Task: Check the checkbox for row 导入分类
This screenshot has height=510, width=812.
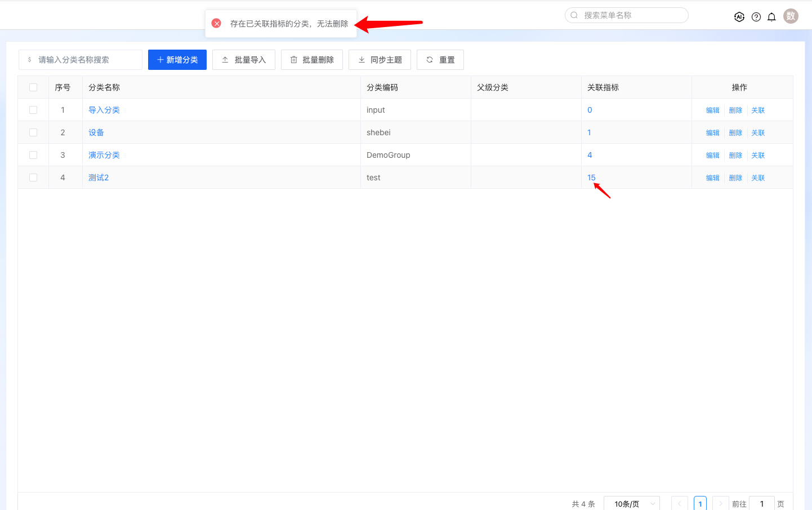Action: [x=33, y=110]
